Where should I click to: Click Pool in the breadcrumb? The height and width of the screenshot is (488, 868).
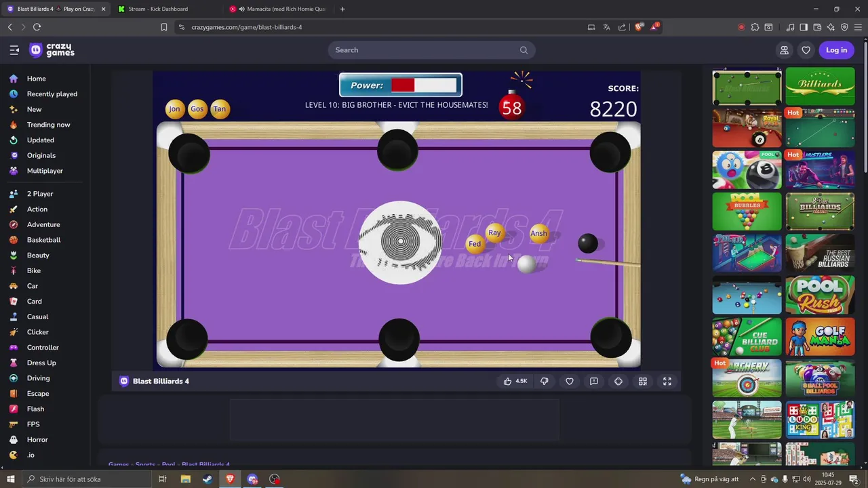click(x=168, y=465)
